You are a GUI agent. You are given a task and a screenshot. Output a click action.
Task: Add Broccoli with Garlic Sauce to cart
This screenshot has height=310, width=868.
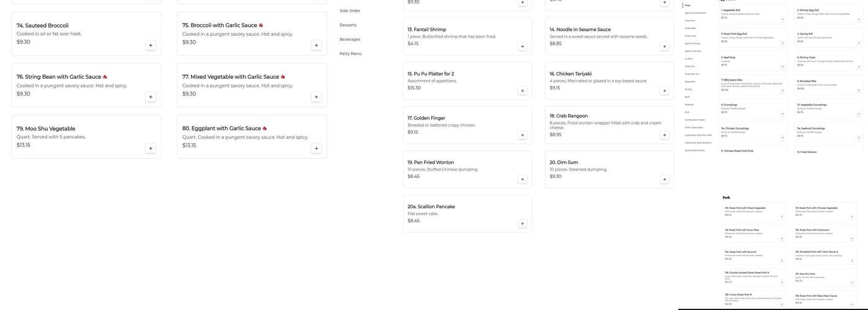pyautogui.click(x=316, y=45)
